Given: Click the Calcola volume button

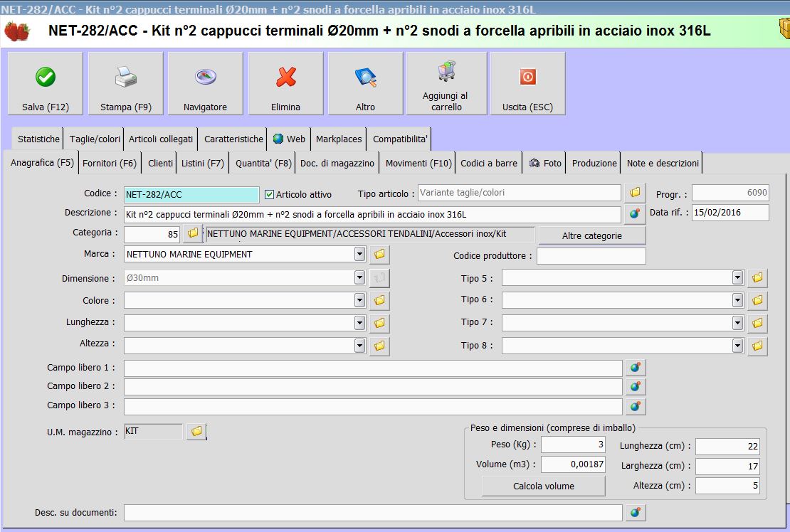Looking at the screenshot, I should coord(544,486).
